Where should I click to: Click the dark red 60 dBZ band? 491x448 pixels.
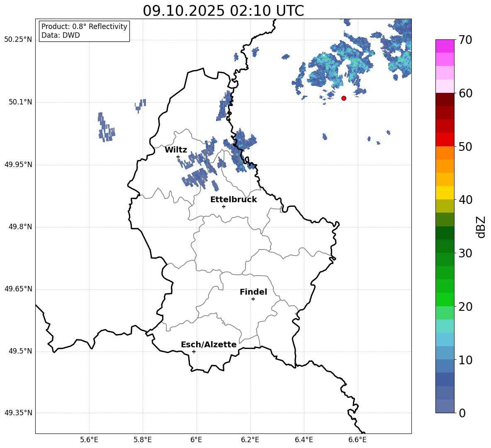click(445, 99)
